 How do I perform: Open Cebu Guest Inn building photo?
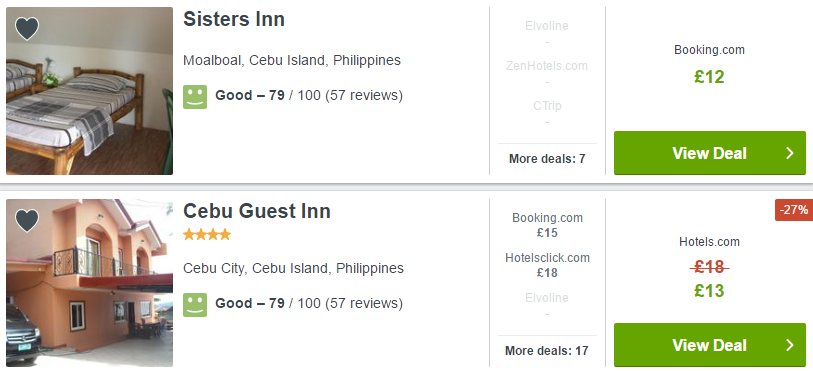pos(89,283)
